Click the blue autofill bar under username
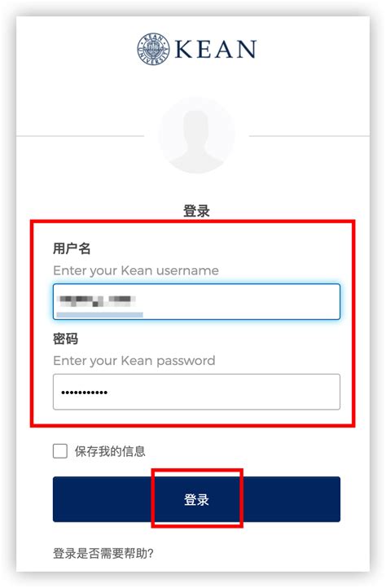 (99, 315)
